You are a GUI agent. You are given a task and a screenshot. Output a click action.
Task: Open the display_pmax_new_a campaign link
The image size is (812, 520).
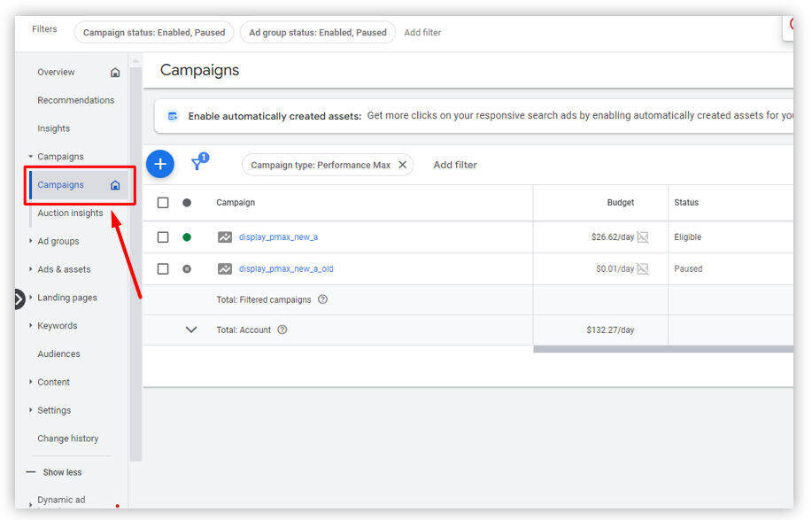tap(278, 237)
